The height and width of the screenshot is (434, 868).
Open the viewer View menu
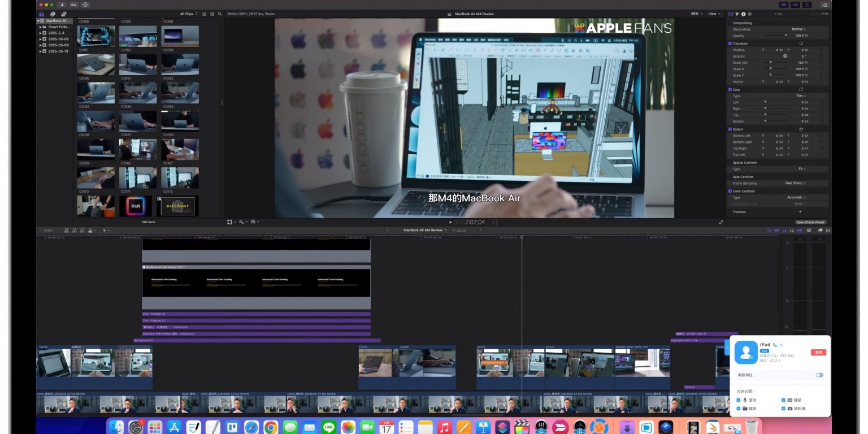click(x=714, y=14)
